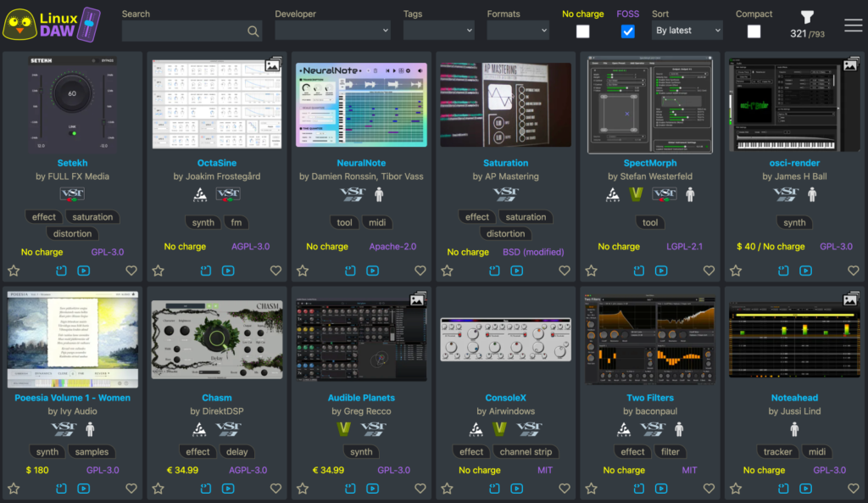Viewport: 868px width, 503px height.
Task: Expand the Developer dropdown
Action: (332, 31)
